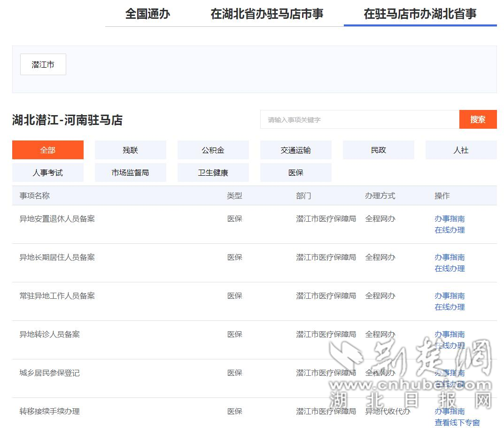Show 民政 category items

[x=379, y=150]
